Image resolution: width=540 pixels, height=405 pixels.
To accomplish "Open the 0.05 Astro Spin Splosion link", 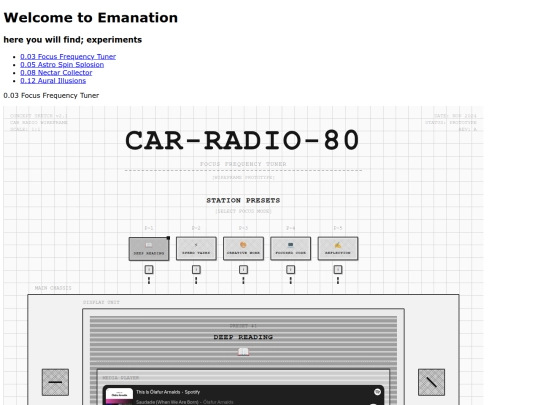I will pyautogui.click(x=62, y=64).
